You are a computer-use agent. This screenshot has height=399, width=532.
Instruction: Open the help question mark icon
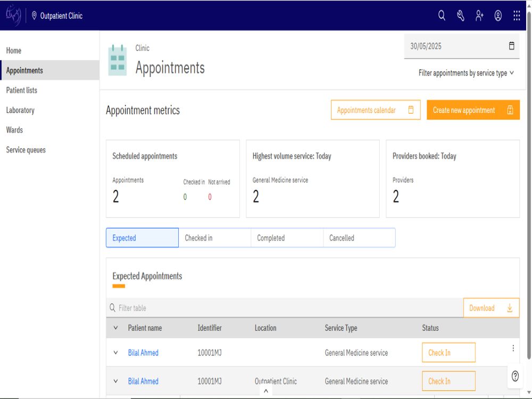click(x=515, y=376)
